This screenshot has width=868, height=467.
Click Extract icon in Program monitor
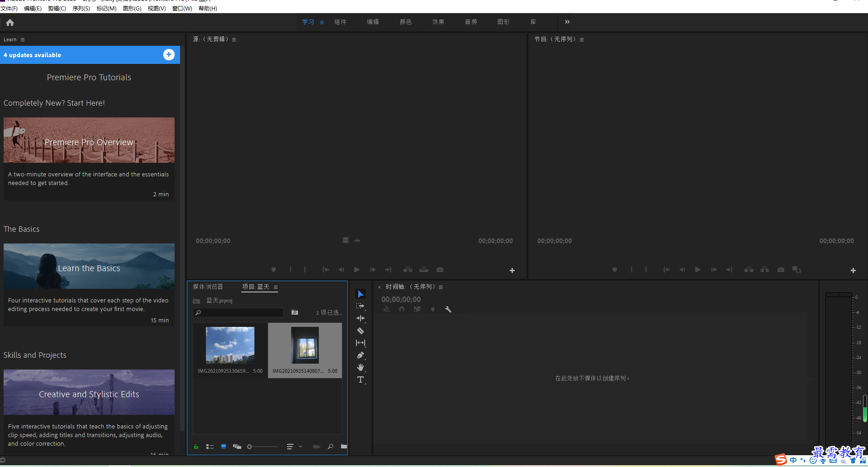(765, 270)
